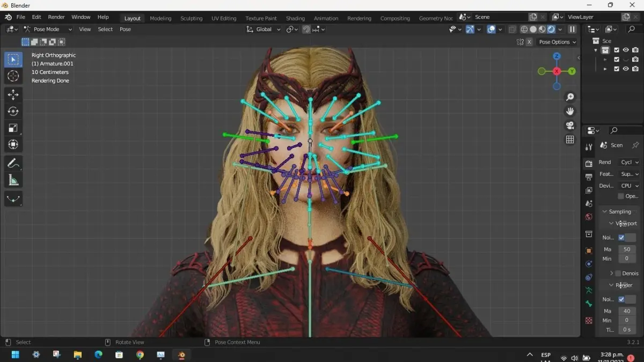The width and height of the screenshot is (644, 362).
Task: Activate the Cursor tool
Action: click(x=13, y=76)
